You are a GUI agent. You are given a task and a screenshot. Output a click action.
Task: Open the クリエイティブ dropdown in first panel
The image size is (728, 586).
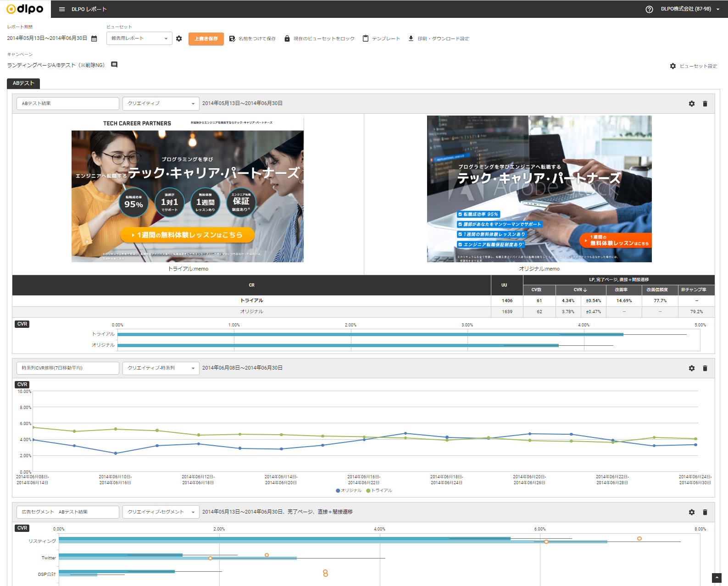pyautogui.click(x=161, y=104)
